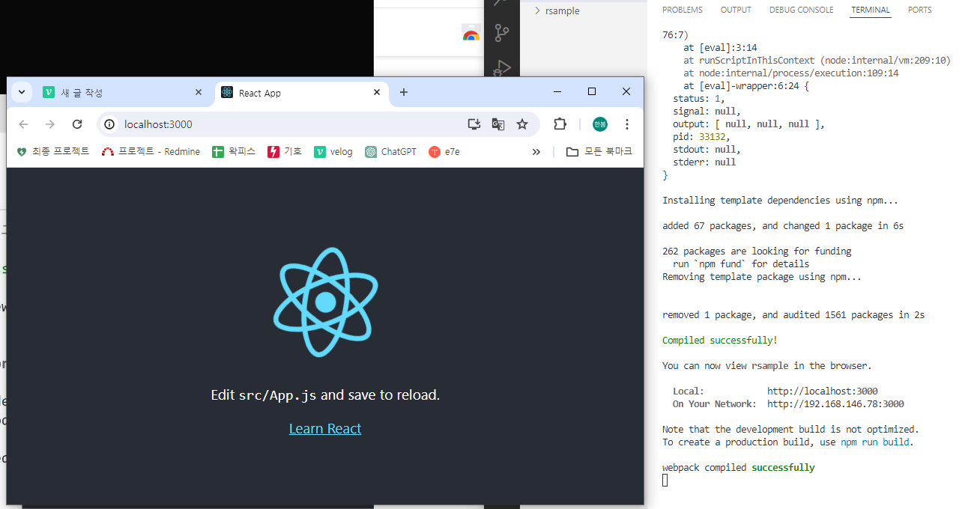The width and height of the screenshot is (980, 509).
Task: Select the TERMINAL panel tab
Action: point(871,10)
